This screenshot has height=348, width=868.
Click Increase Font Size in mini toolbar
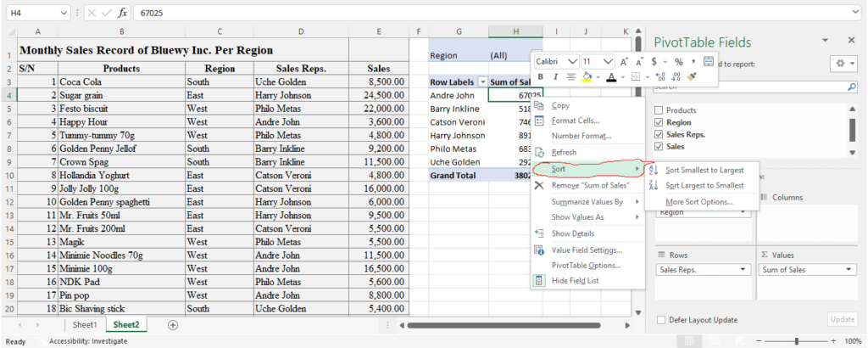coord(624,61)
